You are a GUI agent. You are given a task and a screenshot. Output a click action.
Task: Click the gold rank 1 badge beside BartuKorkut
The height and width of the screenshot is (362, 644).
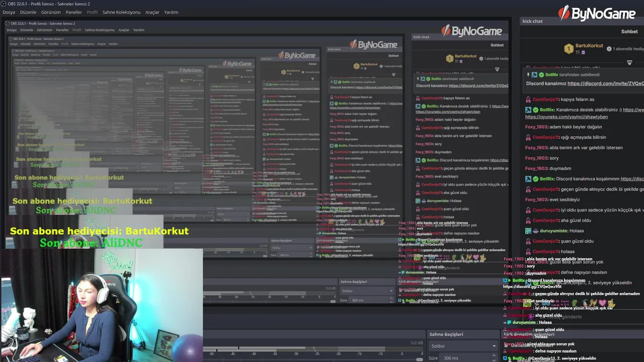pyautogui.click(x=569, y=49)
